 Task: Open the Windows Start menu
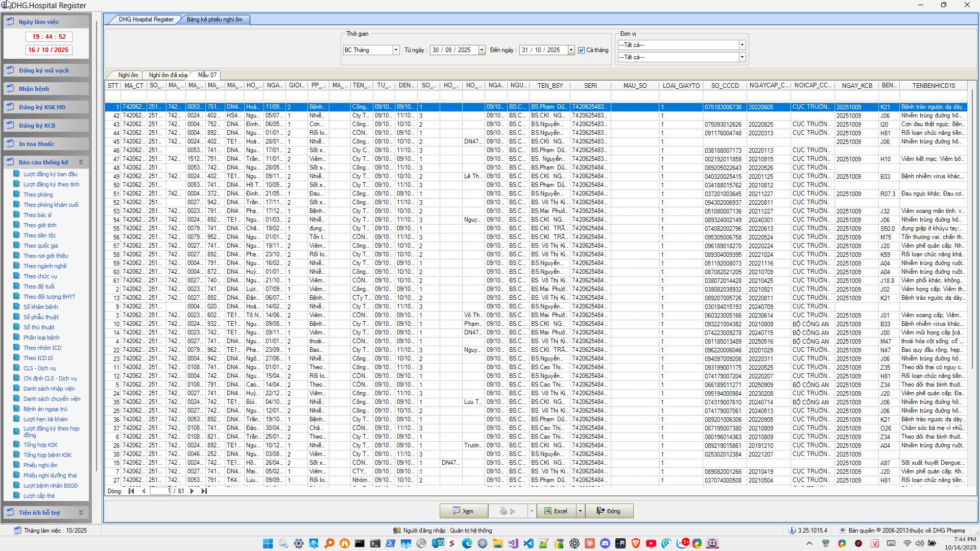click(x=268, y=543)
